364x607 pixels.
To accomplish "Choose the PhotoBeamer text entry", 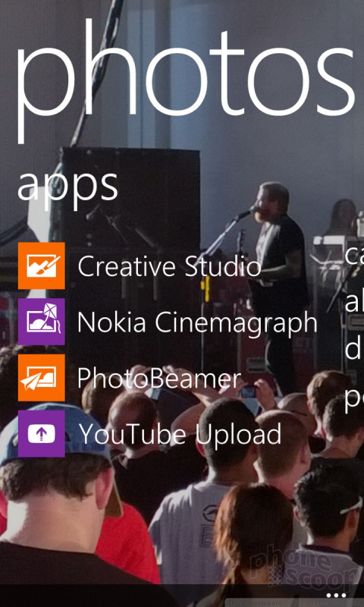I will (159, 378).
